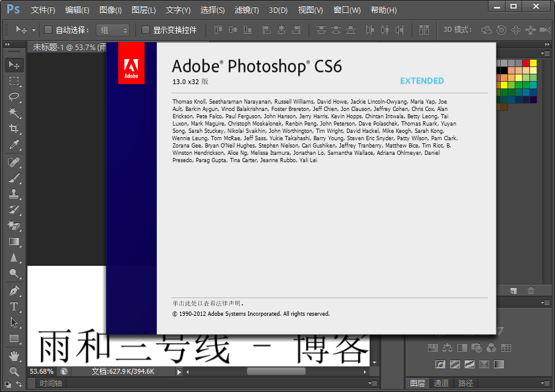The image size is (555, 392).
Task: Switch to the 通道 tab
Action: tap(441, 383)
